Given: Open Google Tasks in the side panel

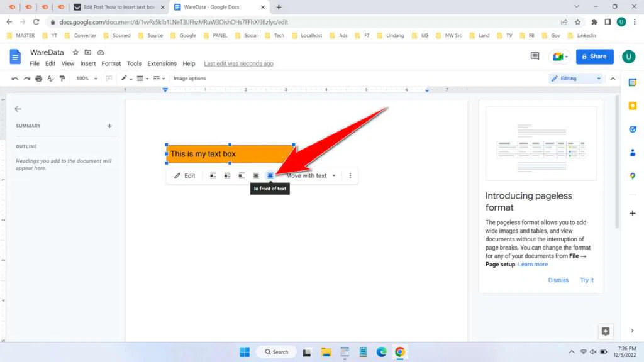Looking at the screenshot, I should (633, 129).
